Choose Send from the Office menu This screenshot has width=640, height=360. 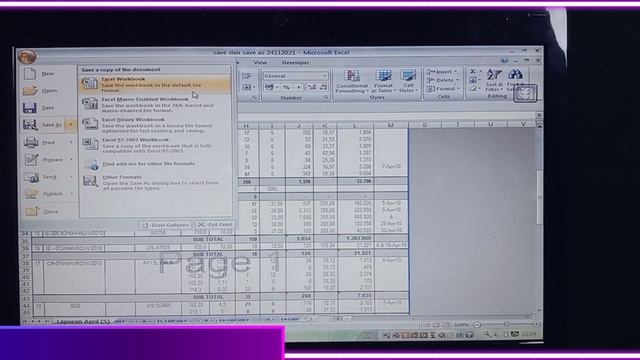49,177
